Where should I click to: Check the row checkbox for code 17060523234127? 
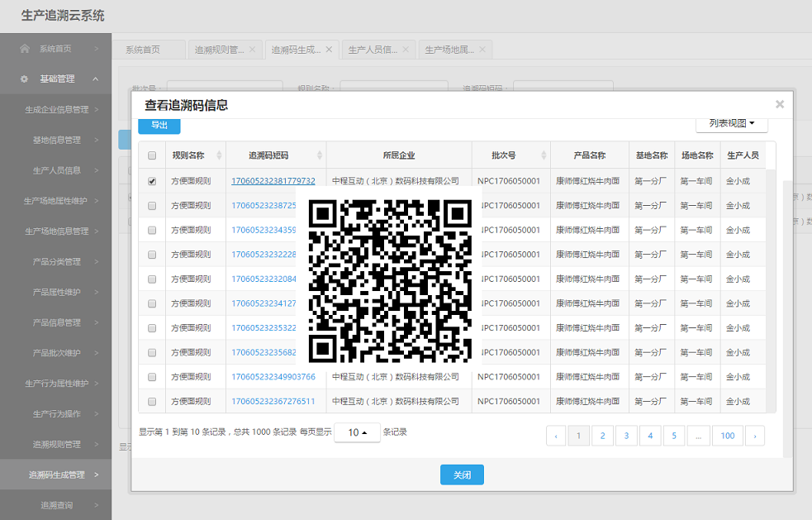pos(152,303)
